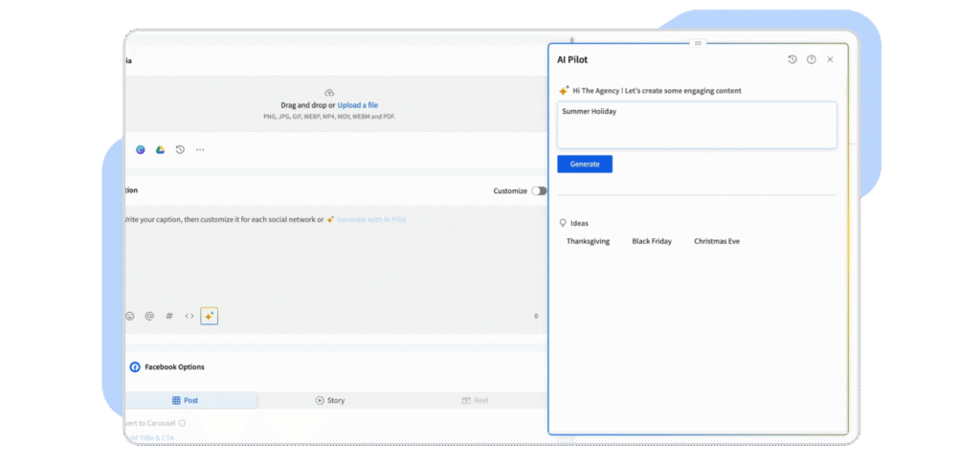Open the hashtag icon
The width and height of the screenshot is (980, 465).
click(169, 317)
